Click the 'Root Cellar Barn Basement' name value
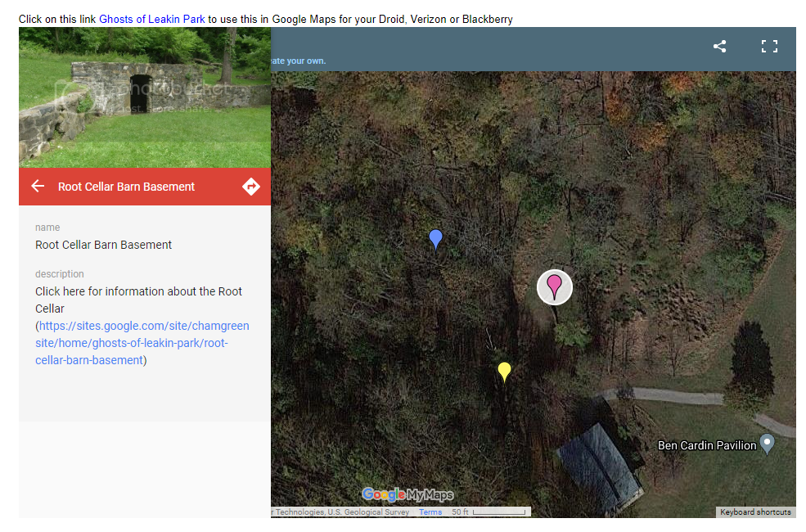 coord(103,245)
